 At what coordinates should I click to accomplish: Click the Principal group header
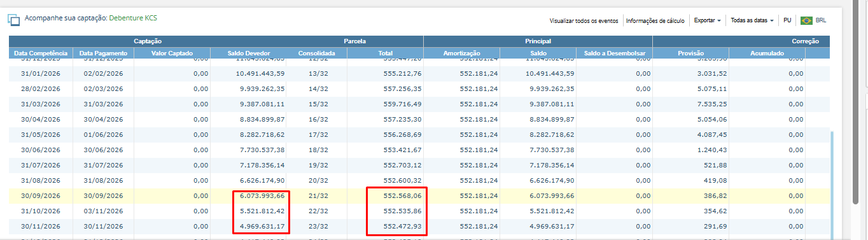(538, 41)
